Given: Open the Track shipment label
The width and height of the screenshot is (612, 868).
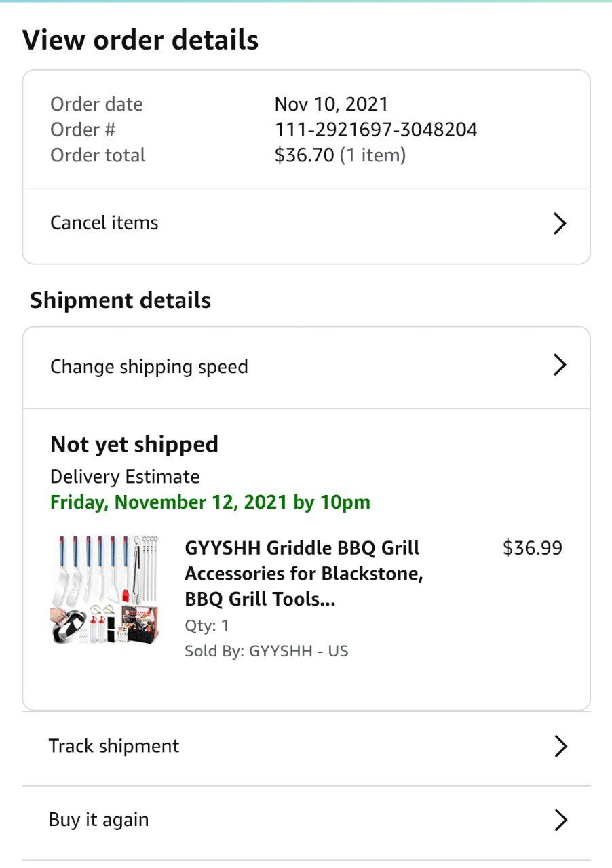Looking at the screenshot, I should click(114, 747).
